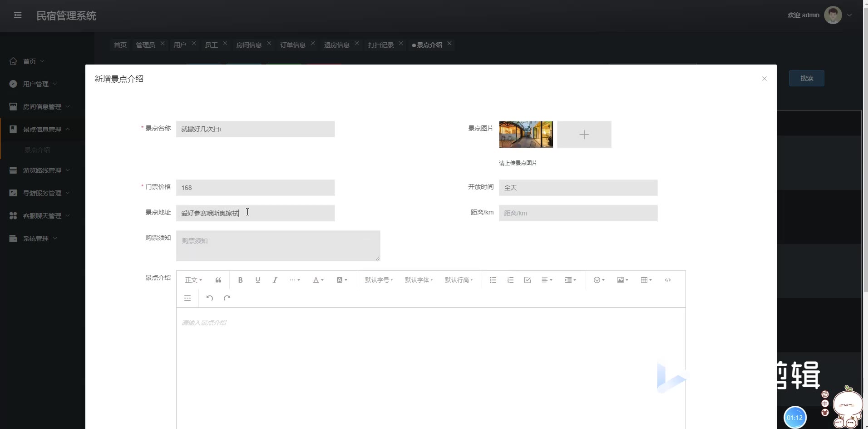Switch to the 房间信息 tab
The width and height of the screenshot is (868, 429).
coord(249,45)
